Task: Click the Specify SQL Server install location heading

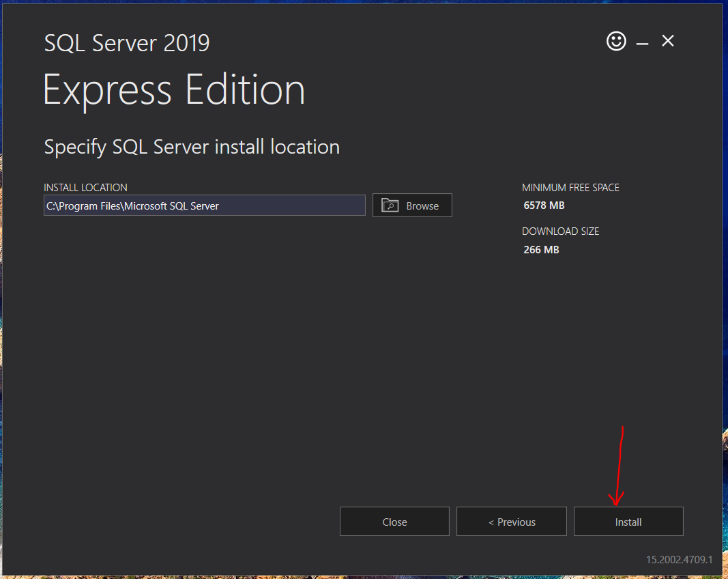Action: [x=192, y=147]
